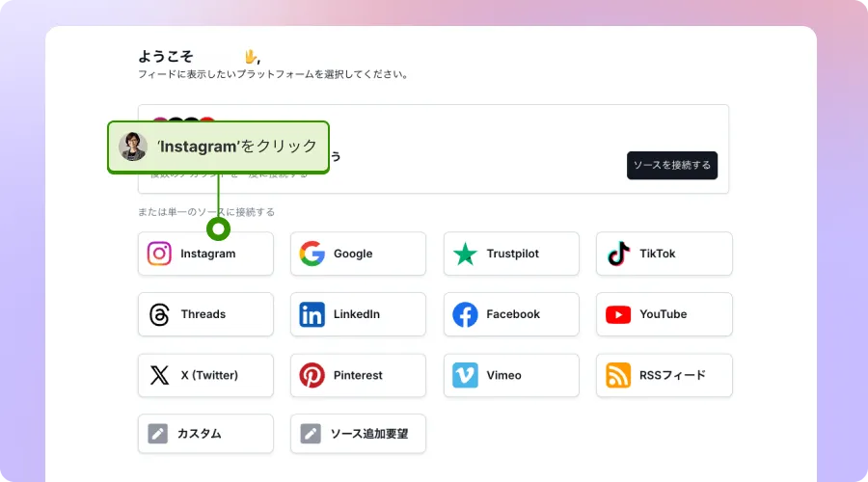Select the RSSフィード text label
Image resolution: width=868 pixels, height=482 pixels.
(672, 375)
